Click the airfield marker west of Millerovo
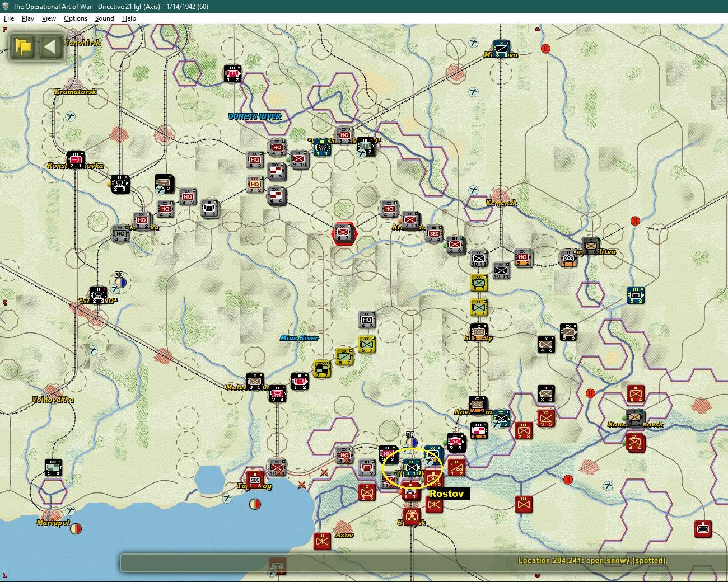This screenshot has height=582, width=728. (473, 43)
